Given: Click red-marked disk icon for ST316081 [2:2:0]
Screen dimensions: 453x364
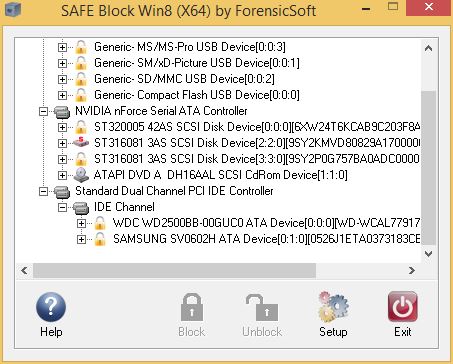Looking at the screenshot, I should coord(81,143).
